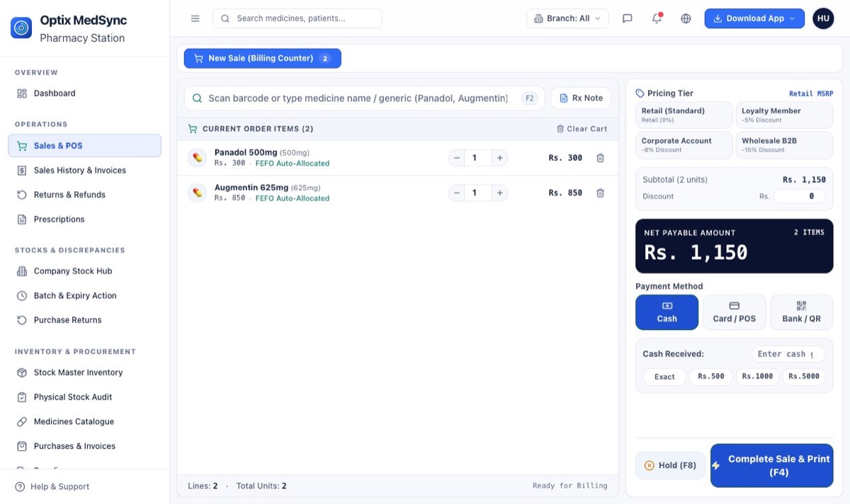
Task: Click the Subtotal (2 units) label
Action: [675, 180]
